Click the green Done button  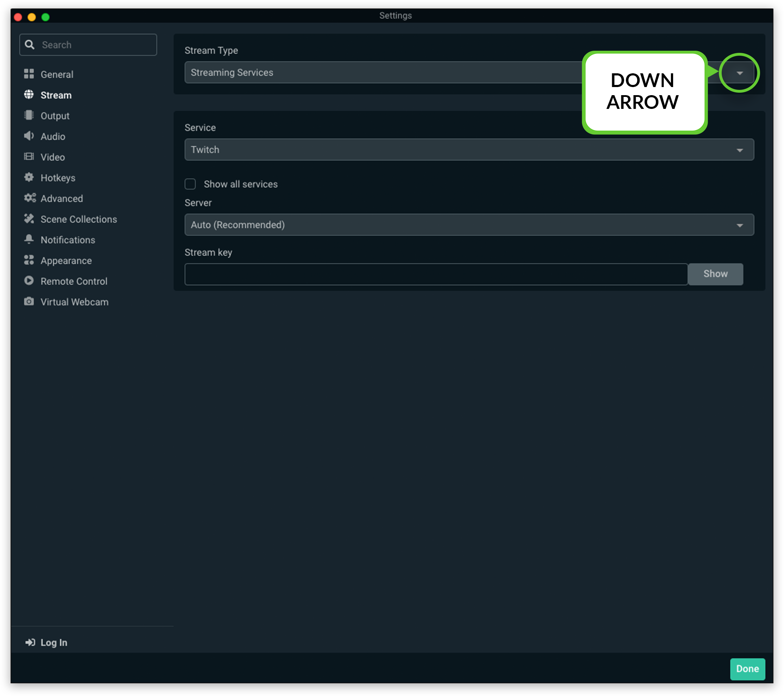[748, 669]
